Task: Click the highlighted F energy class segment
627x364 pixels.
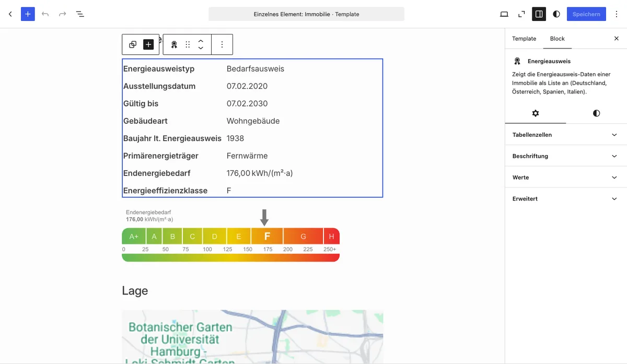Action: [267, 236]
